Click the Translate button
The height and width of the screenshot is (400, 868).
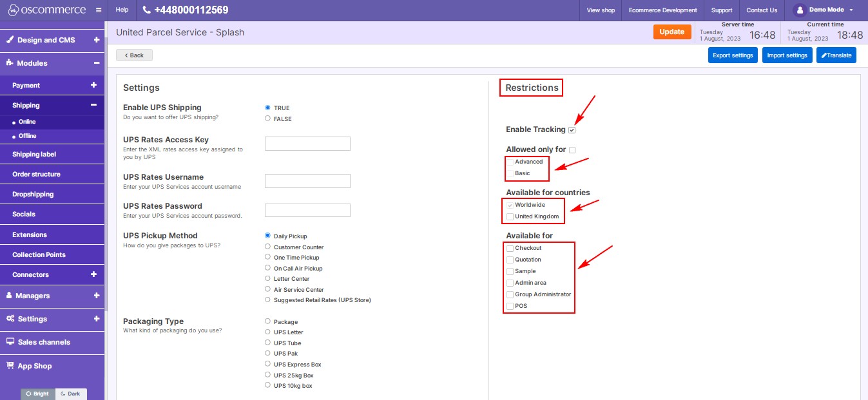[836, 55]
